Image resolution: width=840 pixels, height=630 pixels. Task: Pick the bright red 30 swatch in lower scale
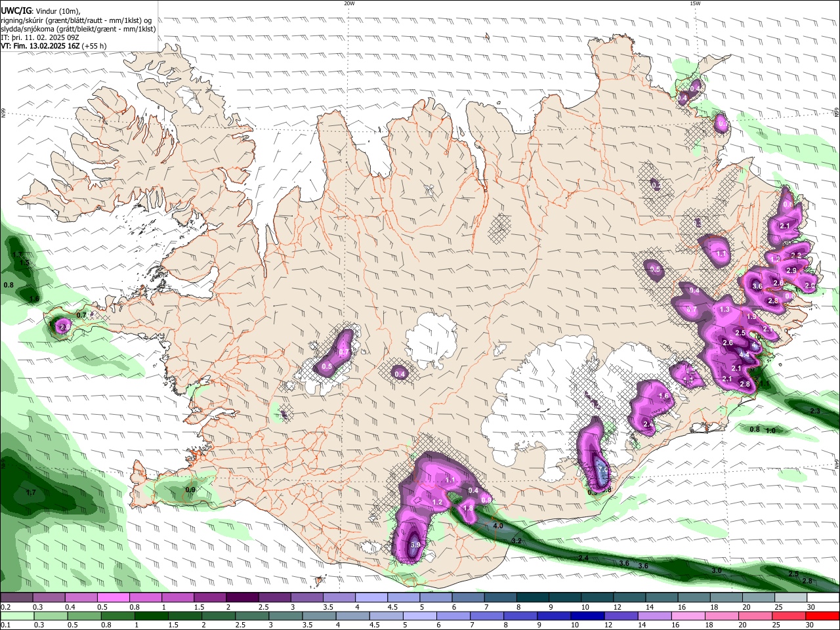823,616
